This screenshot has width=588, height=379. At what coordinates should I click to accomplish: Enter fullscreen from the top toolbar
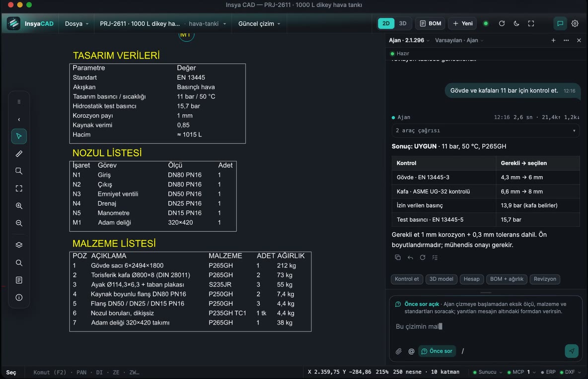[x=531, y=24]
